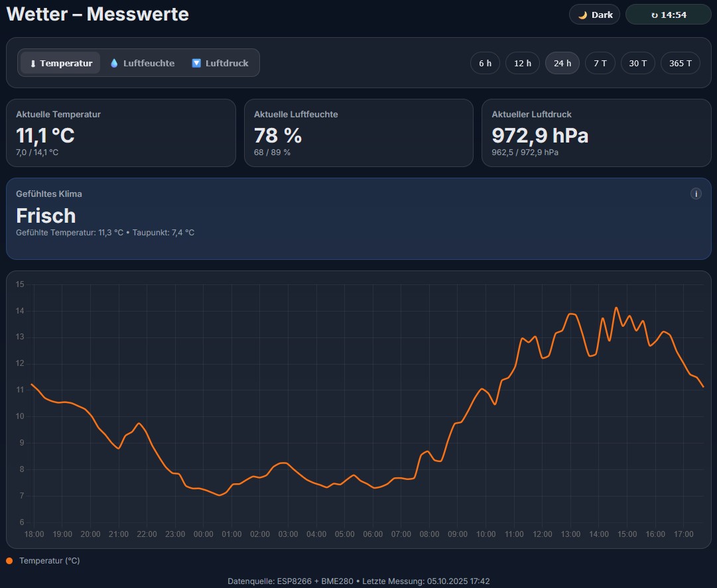Screen dimensions: 717x588
Task: Choose the 24 h time range
Action: [x=562, y=64]
